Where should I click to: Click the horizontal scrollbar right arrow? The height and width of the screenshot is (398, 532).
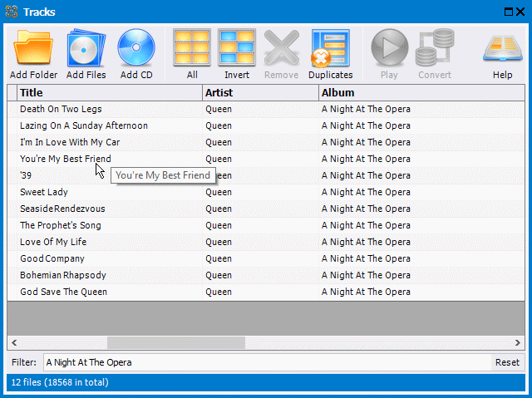point(517,342)
